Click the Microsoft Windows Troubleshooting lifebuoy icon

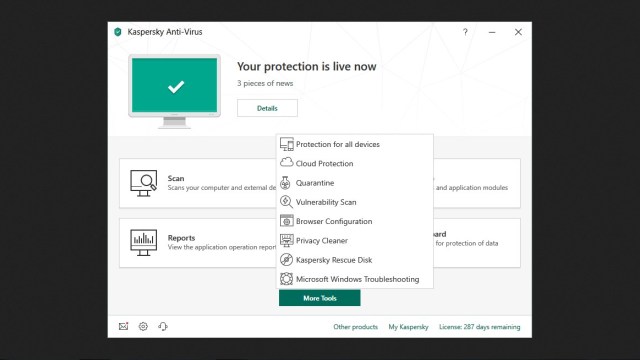287,279
